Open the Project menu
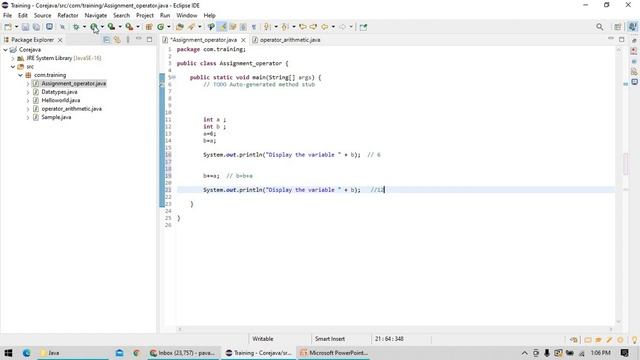The width and height of the screenshot is (640, 360). click(144, 15)
